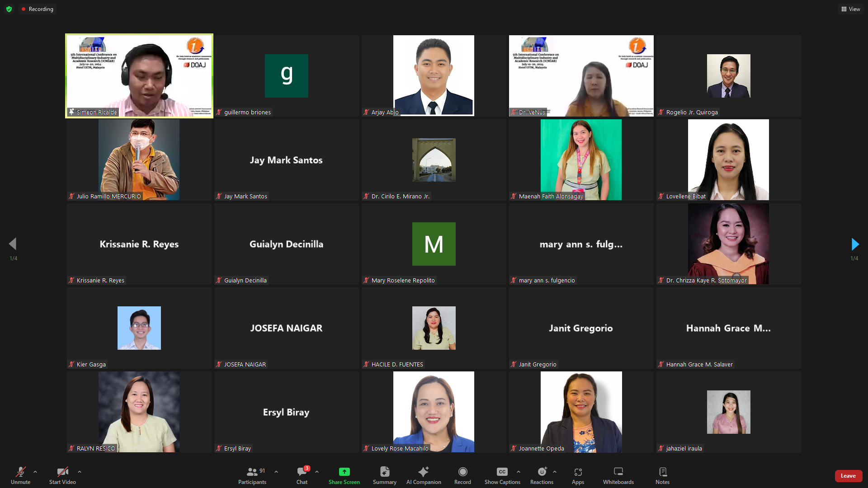Go to next gallery page arrow
This screenshot has height=488, width=868.
854,244
